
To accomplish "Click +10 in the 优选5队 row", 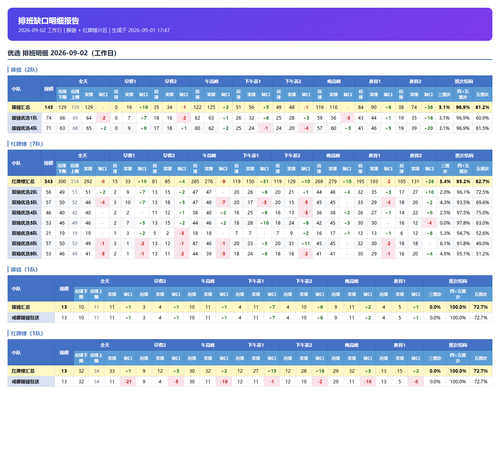I will (x=264, y=223).
